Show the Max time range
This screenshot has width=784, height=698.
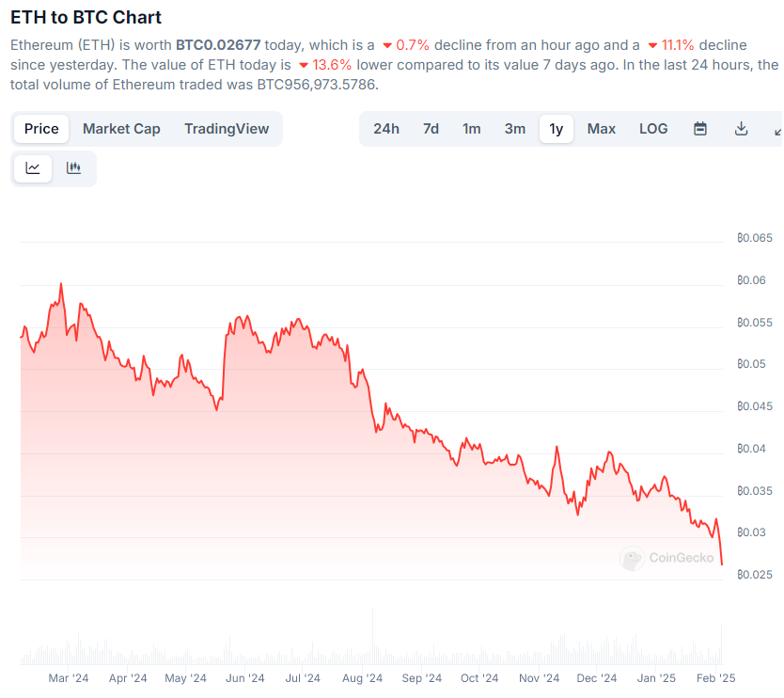click(x=602, y=129)
